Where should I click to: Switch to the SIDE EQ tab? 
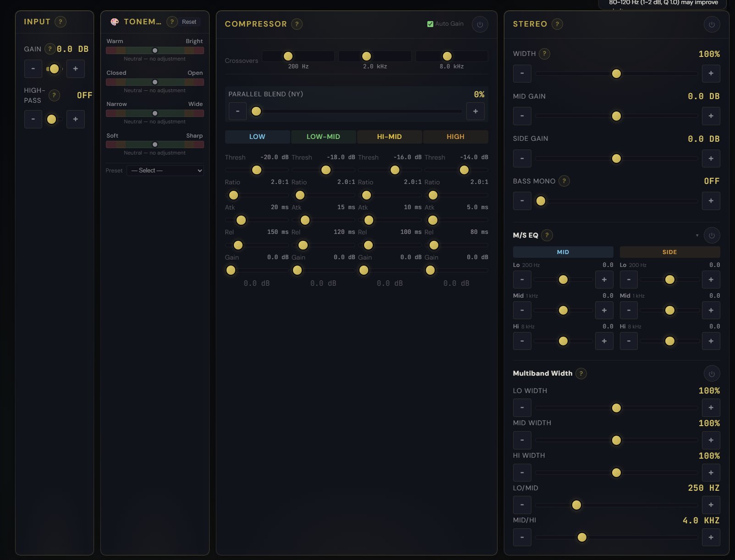pos(669,252)
